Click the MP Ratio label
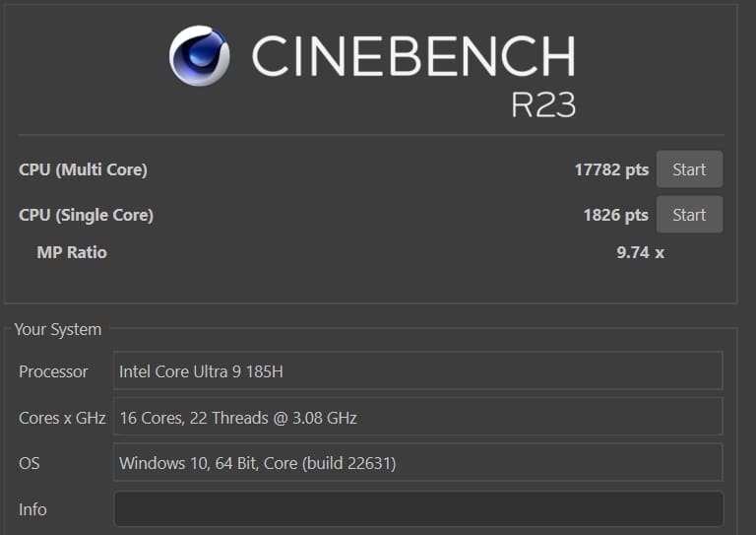Image resolution: width=756 pixels, height=535 pixels. 72,252
